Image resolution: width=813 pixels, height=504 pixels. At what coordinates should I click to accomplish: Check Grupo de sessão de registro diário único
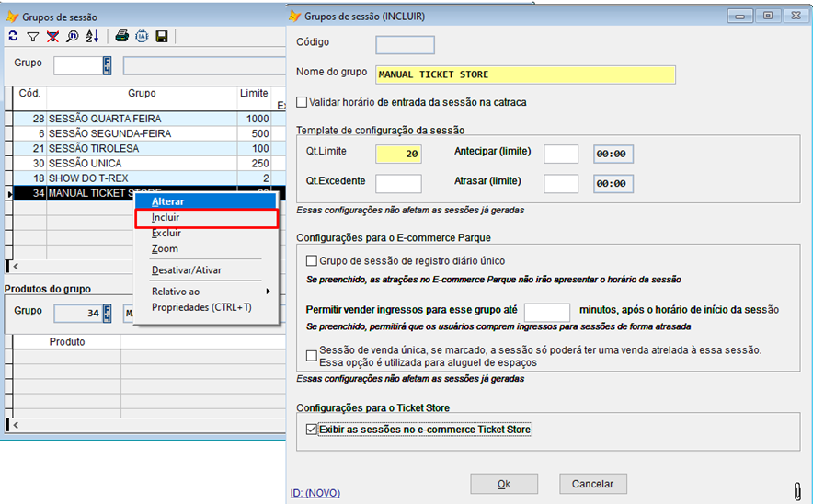[312, 261]
